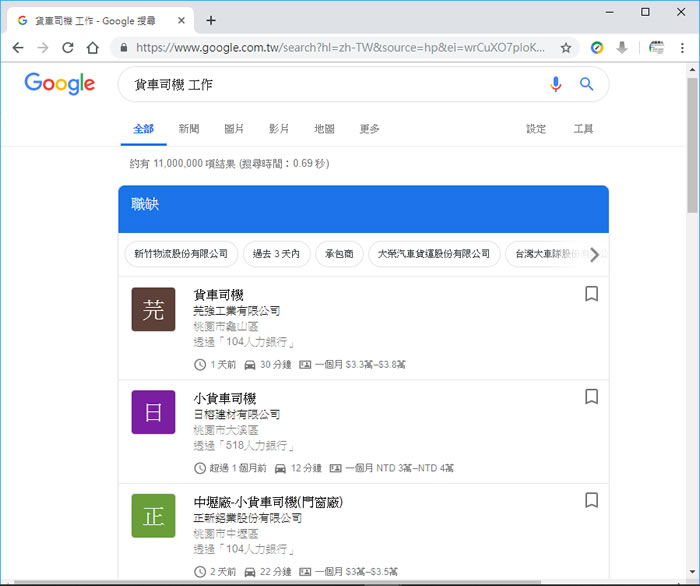
Task: Click the 正新鋁業股份有限公司 company name
Action: coord(247,518)
